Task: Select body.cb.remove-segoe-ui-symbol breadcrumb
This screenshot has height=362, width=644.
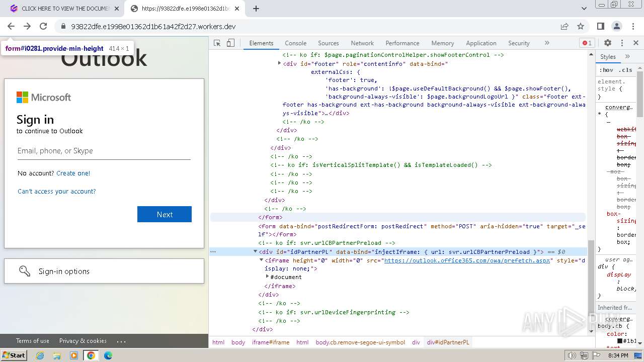Action: click(x=360, y=342)
